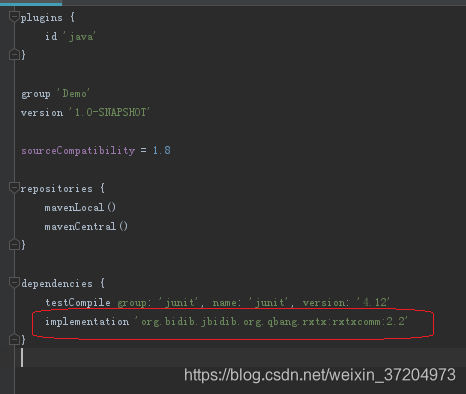Click the mavenLocal() entry
Image resolution: width=466 pixels, height=394 pixels.
pos(80,207)
